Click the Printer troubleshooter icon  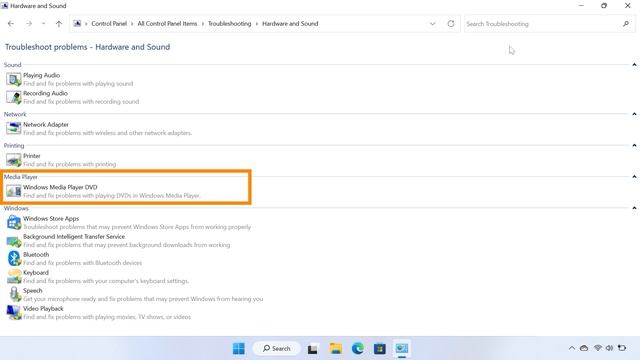[13, 160]
